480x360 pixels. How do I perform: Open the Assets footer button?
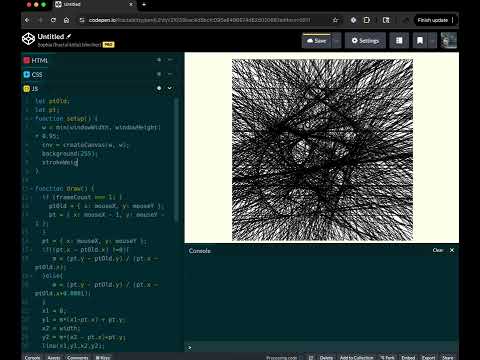tap(54, 357)
